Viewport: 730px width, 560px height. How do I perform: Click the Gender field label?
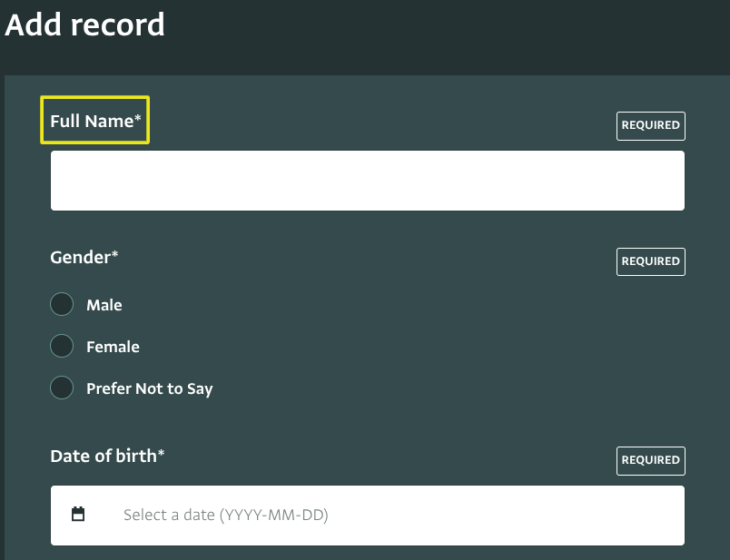click(80, 257)
